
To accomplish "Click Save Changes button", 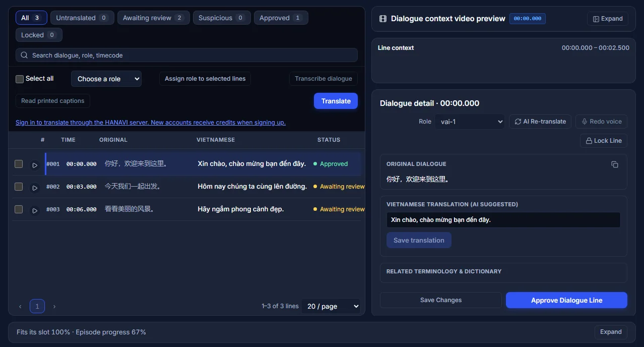I will coord(441,300).
